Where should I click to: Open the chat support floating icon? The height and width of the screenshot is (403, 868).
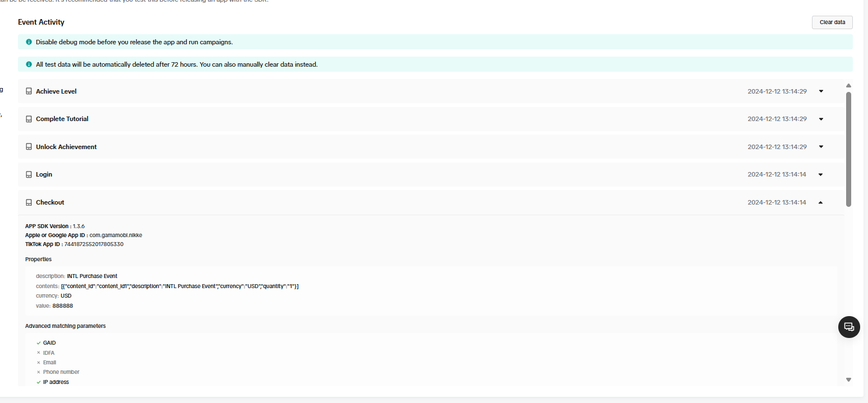point(849,327)
